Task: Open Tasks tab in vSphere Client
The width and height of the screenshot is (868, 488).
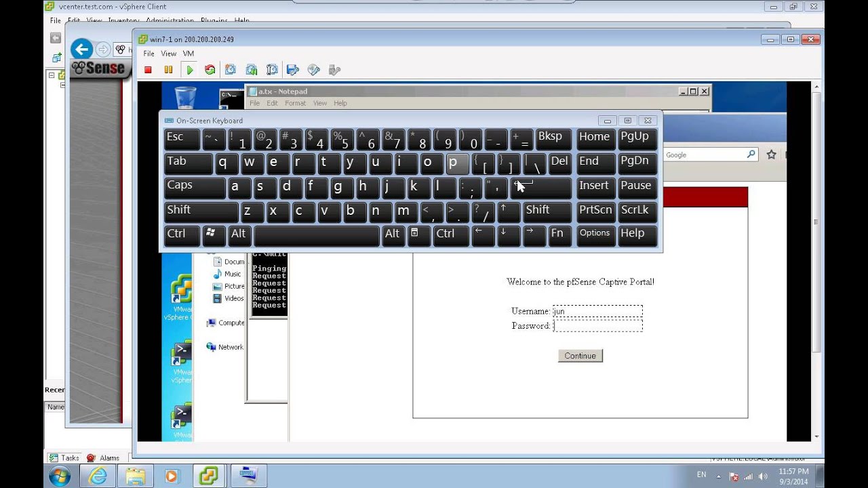Action: 64,458
